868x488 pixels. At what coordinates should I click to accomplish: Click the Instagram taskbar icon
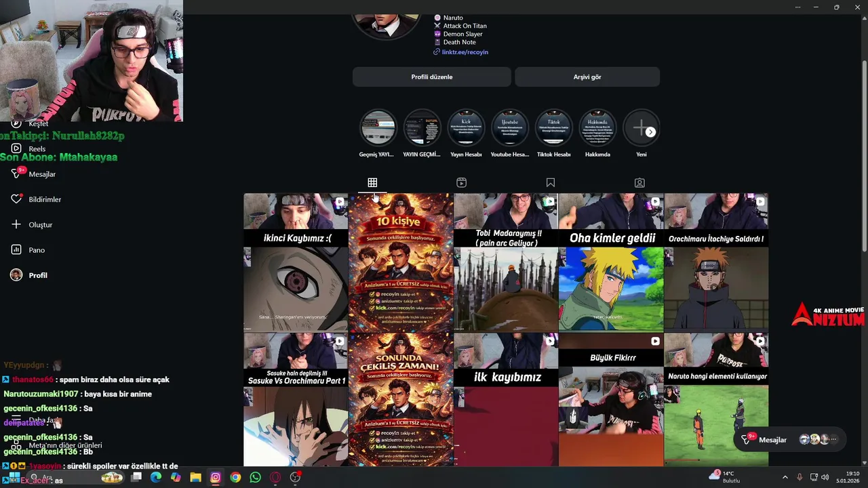point(216,477)
